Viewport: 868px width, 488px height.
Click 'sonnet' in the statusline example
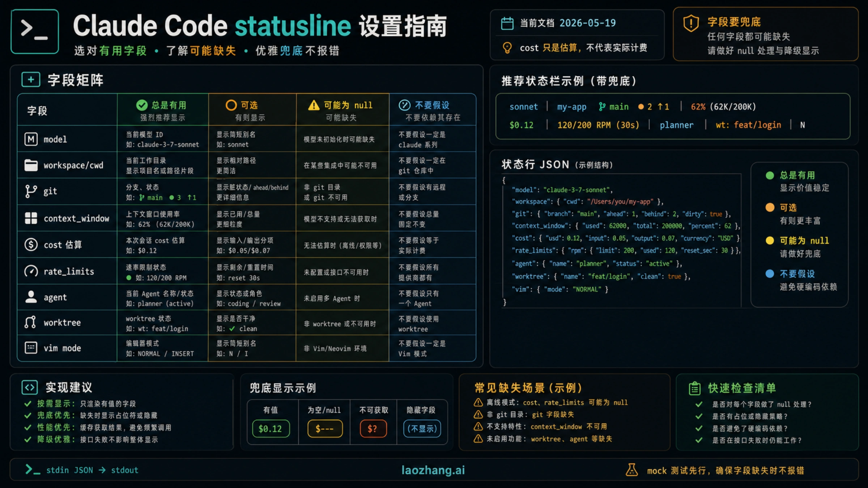tap(523, 107)
